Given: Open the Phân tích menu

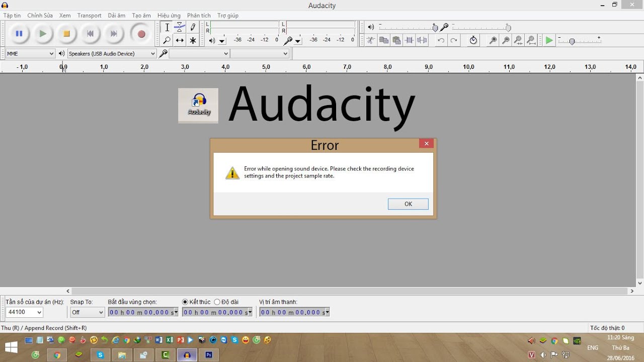Looking at the screenshot, I should [x=199, y=16].
